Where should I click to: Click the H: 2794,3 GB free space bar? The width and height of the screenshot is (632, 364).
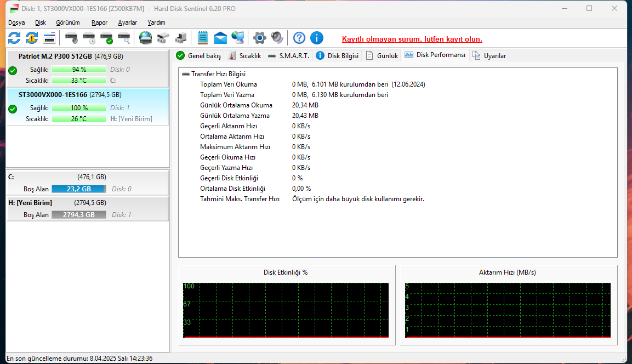(79, 214)
